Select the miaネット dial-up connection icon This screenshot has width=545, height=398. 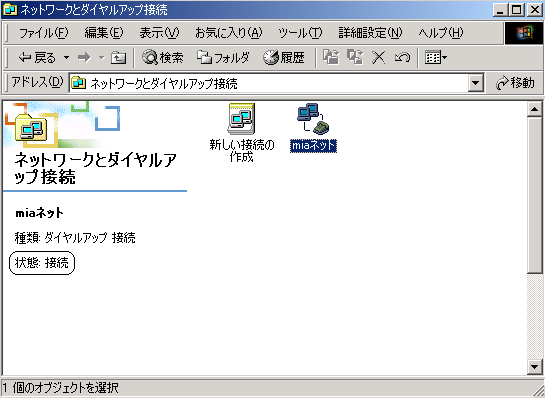pos(313,128)
